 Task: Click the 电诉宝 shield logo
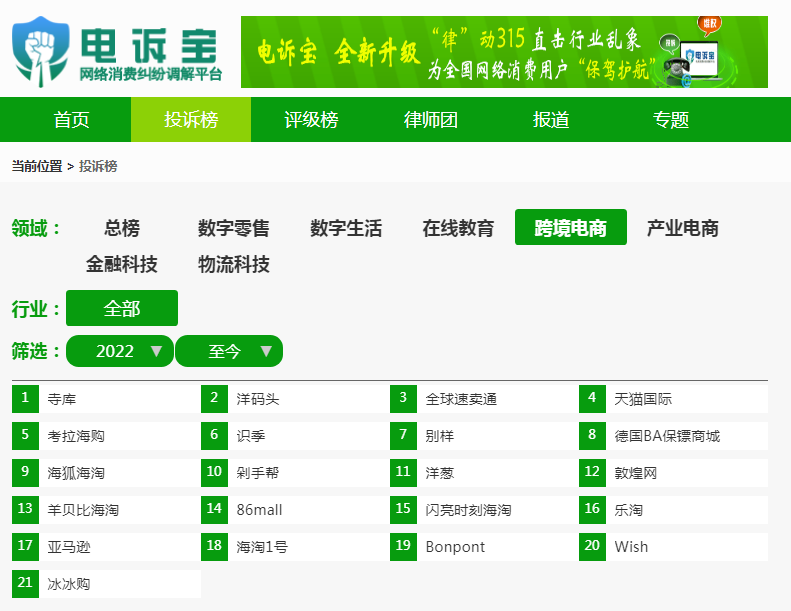pyautogui.click(x=41, y=52)
